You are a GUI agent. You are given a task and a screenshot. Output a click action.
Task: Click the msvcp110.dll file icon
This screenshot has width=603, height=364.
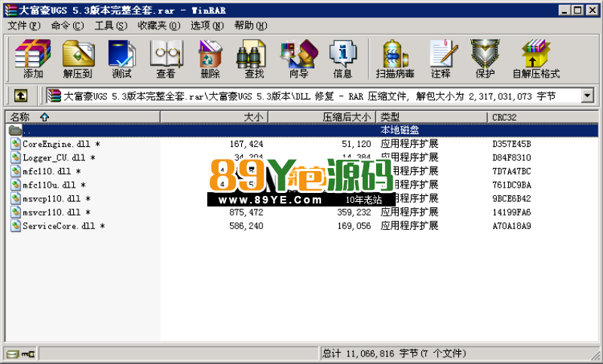[x=15, y=198]
